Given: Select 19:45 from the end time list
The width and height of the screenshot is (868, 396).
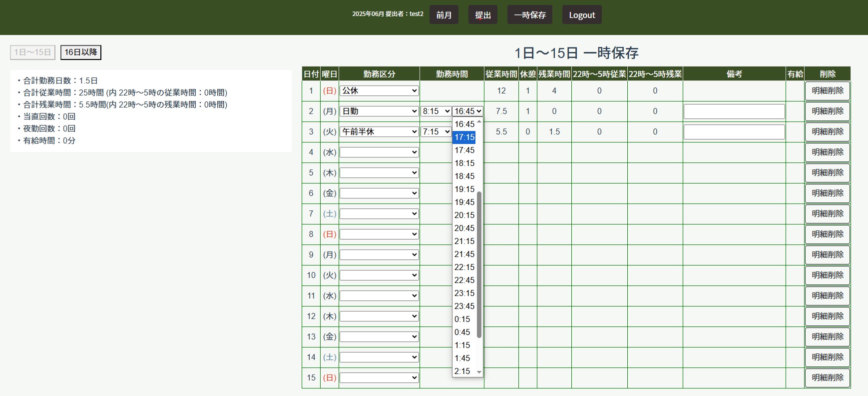Looking at the screenshot, I should pyautogui.click(x=464, y=202).
